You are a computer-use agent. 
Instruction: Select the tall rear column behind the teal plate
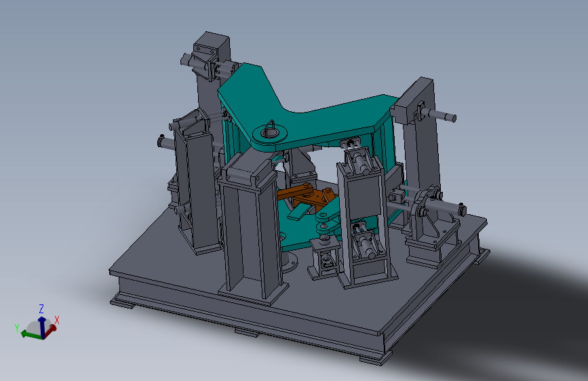click(211, 86)
